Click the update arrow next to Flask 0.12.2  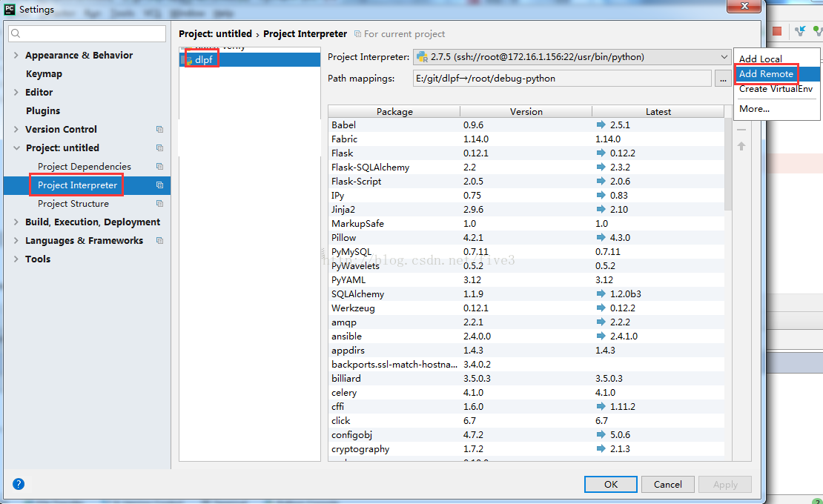tap(601, 153)
